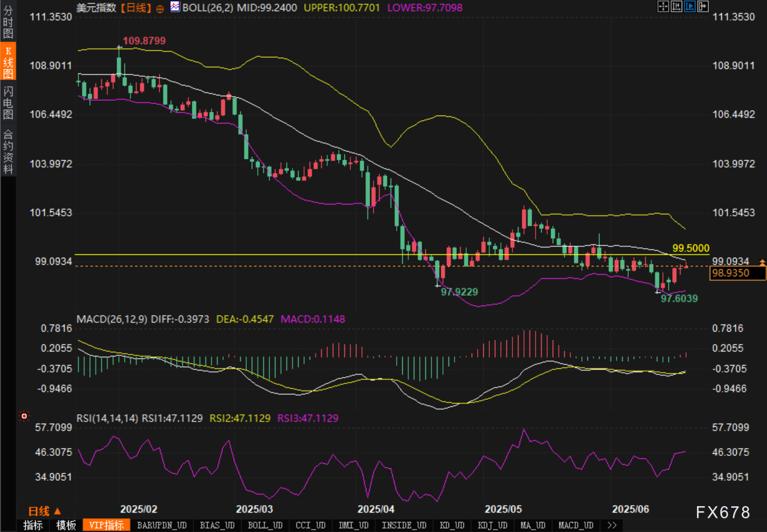Select the VIP指标 tab
The width and height of the screenshot is (767, 532).
point(106,525)
